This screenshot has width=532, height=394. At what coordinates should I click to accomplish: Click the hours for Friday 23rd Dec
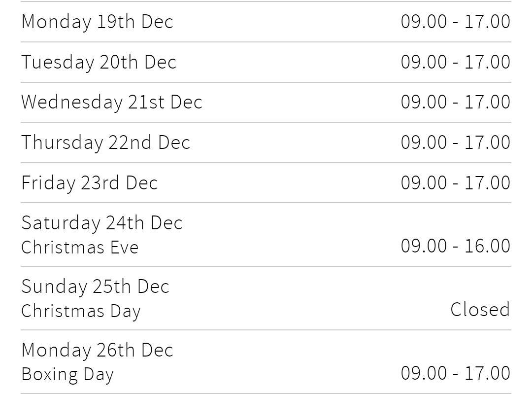tap(455, 183)
